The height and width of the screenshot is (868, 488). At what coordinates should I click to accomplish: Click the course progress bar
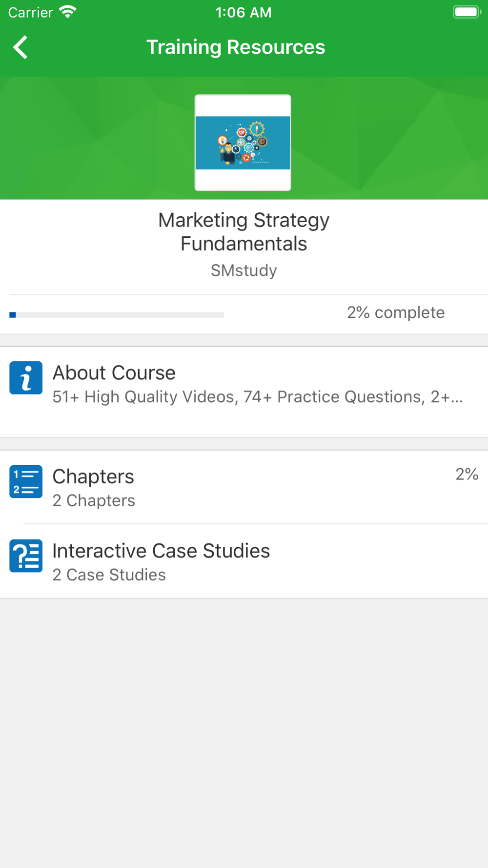pos(117,315)
